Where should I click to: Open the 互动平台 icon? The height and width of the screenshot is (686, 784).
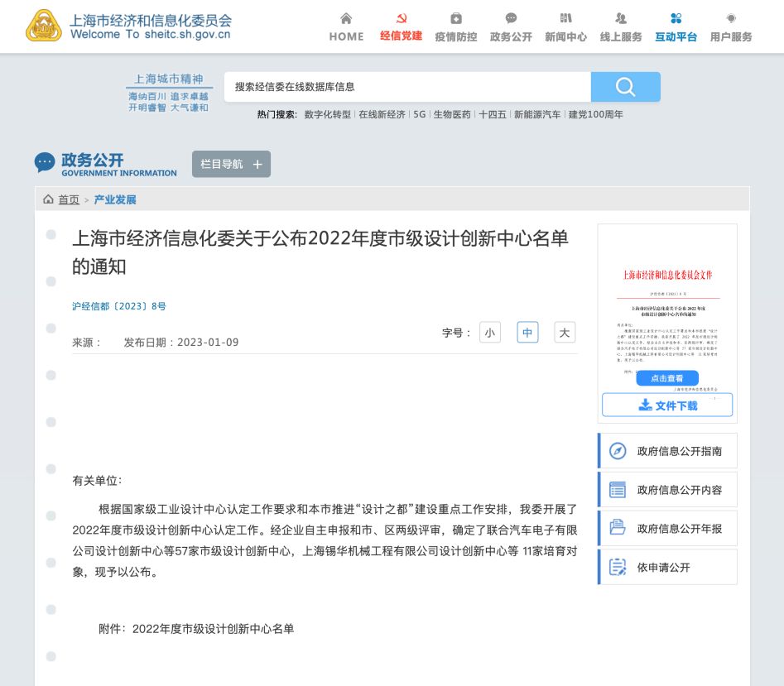click(x=676, y=19)
